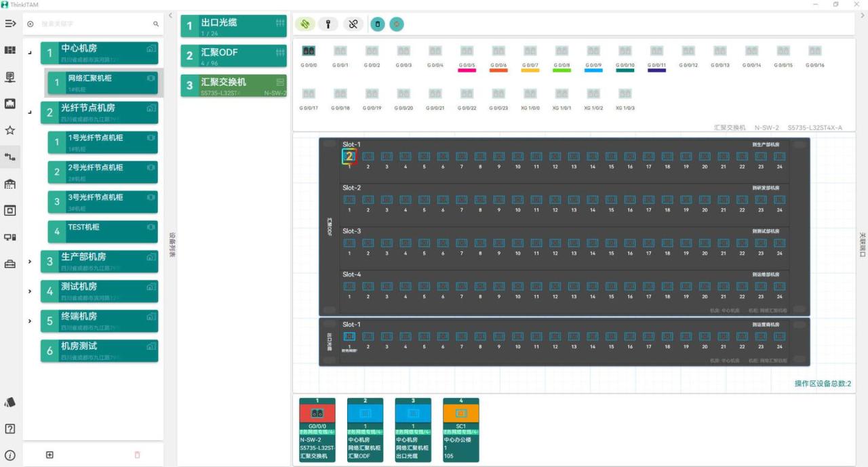Image resolution: width=868 pixels, height=467 pixels.
Task: Click the search keyword input field
Action: (x=95, y=24)
